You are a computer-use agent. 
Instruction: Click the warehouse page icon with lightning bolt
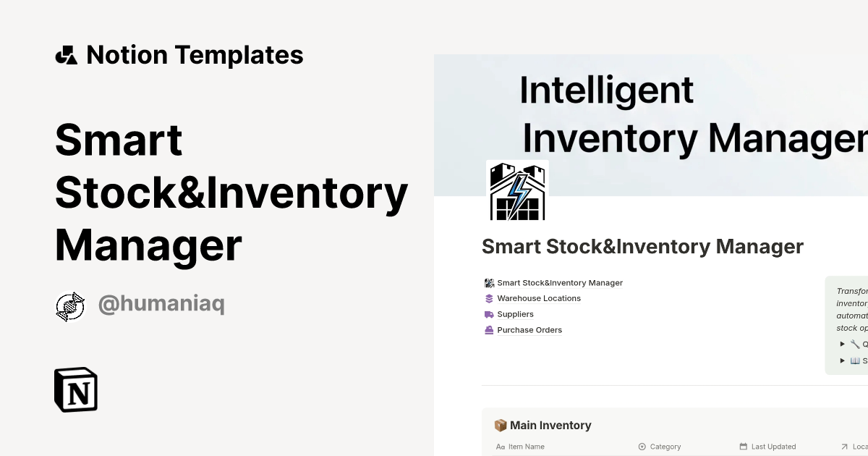517,190
